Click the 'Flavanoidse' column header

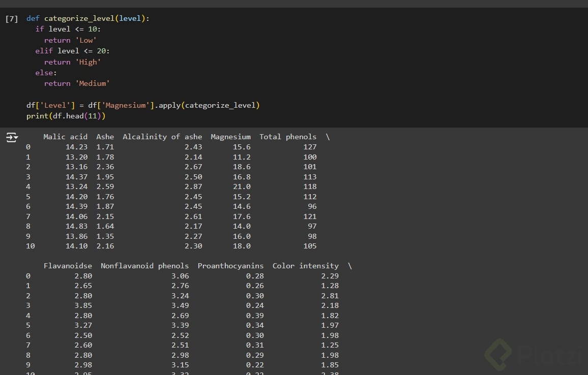point(68,266)
